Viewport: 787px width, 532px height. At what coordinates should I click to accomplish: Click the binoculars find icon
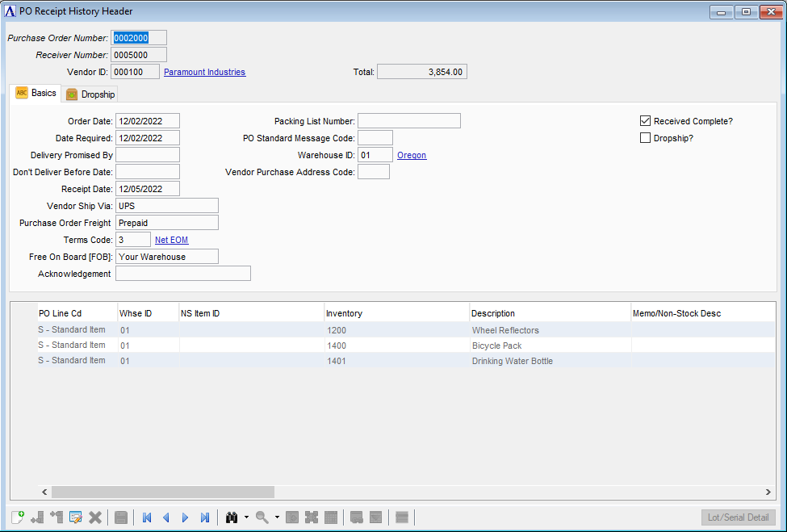[232, 517]
